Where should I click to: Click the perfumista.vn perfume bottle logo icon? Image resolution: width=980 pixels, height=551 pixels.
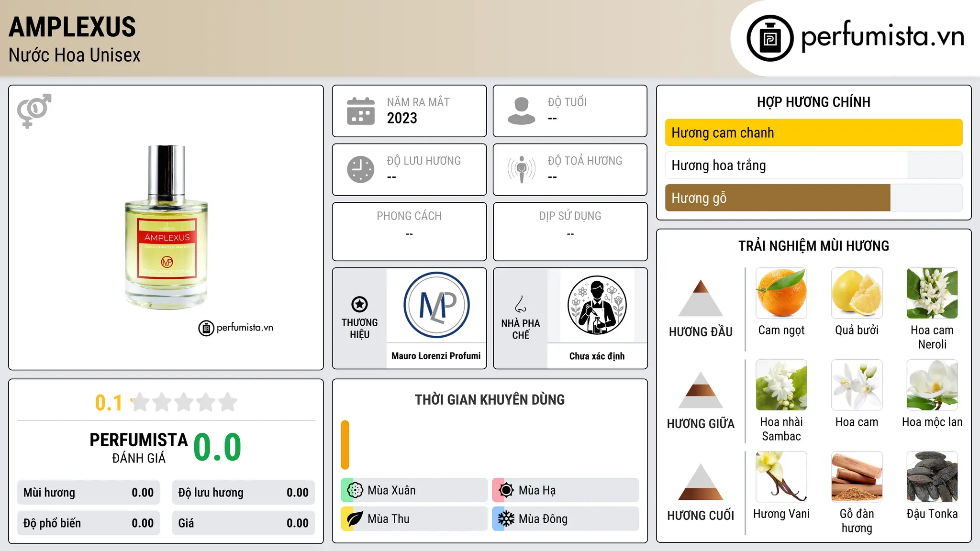pyautogui.click(x=770, y=38)
